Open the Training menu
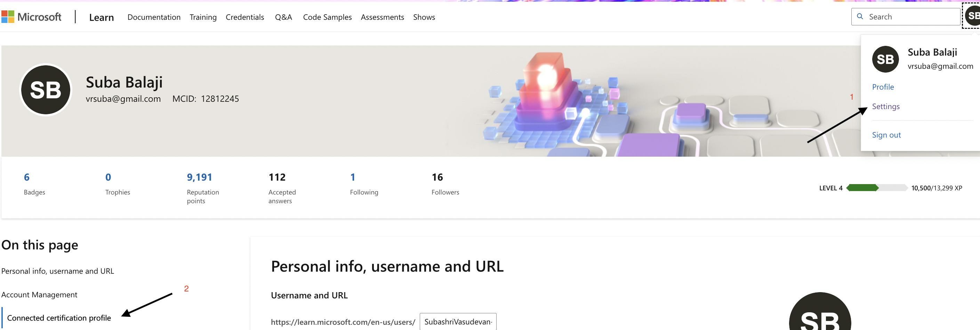Viewport: 980px width, 330px height. click(x=203, y=17)
